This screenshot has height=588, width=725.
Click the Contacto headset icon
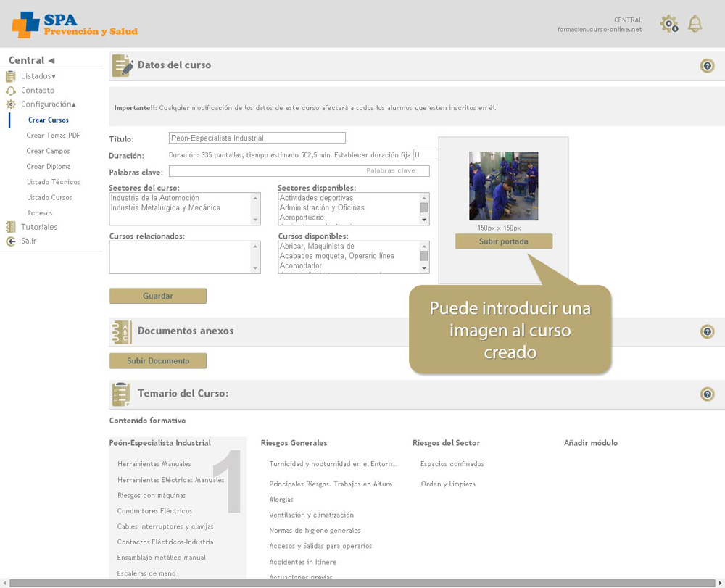click(x=11, y=91)
